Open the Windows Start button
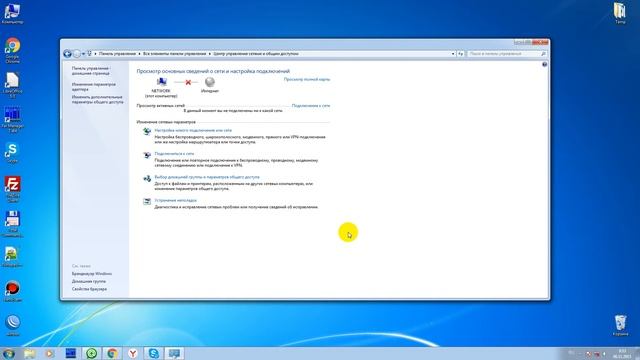 pyautogui.click(x=9, y=353)
